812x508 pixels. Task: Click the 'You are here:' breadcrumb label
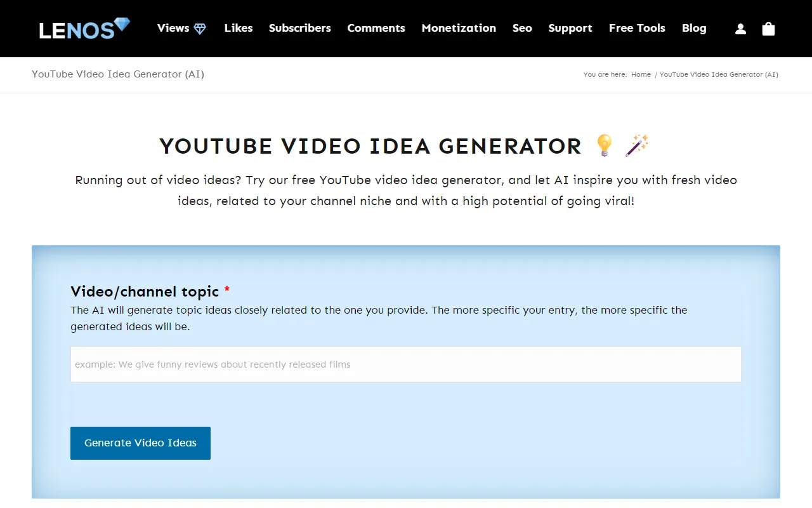605,74
